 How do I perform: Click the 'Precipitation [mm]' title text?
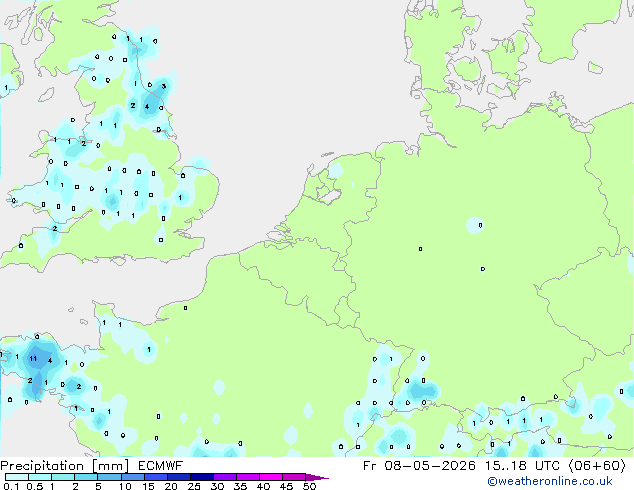click(65, 466)
